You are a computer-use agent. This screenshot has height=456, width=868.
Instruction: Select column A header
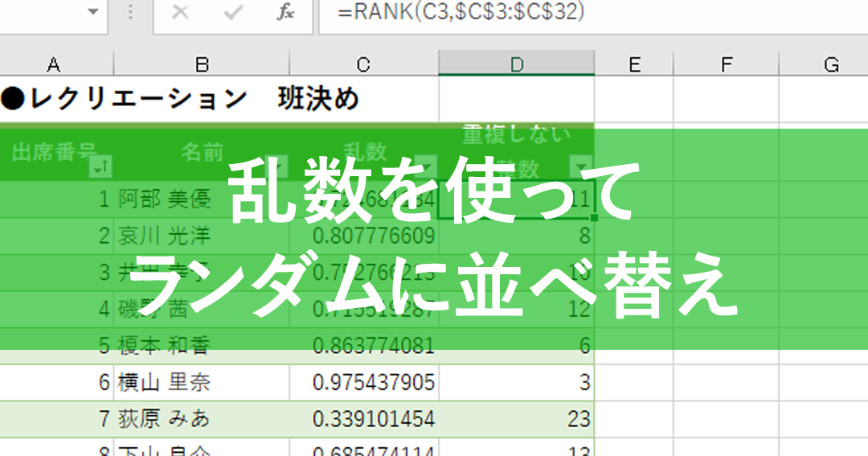[x=54, y=64]
